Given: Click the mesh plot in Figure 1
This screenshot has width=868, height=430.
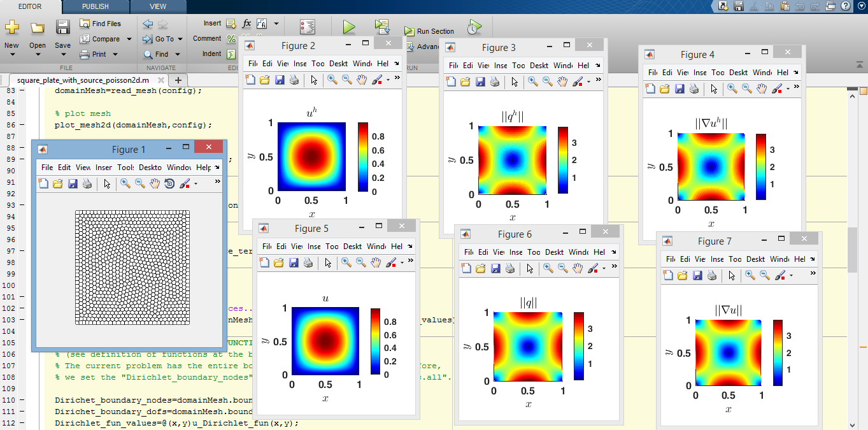Looking at the screenshot, I should 132,268.
